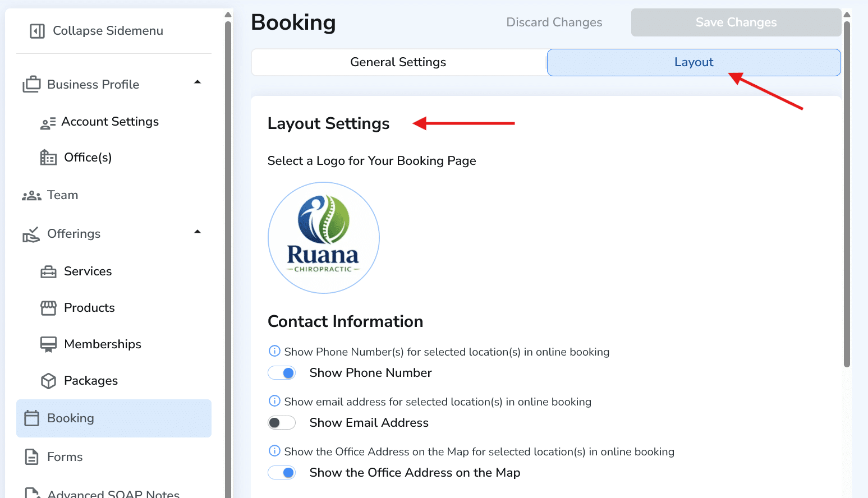Open the Services menu item
The width and height of the screenshot is (868, 498).
[x=88, y=271]
